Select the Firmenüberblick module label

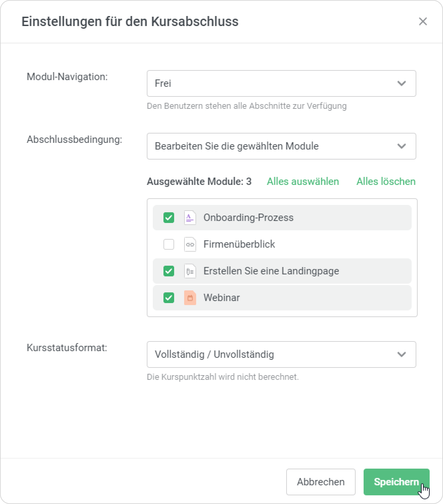click(x=239, y=244)
